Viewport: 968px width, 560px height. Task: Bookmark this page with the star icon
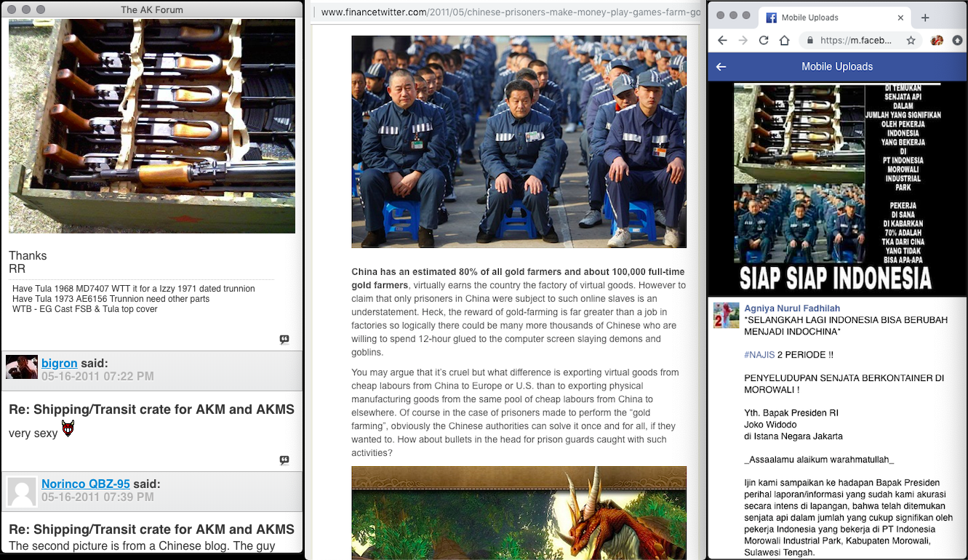(911, 41)
